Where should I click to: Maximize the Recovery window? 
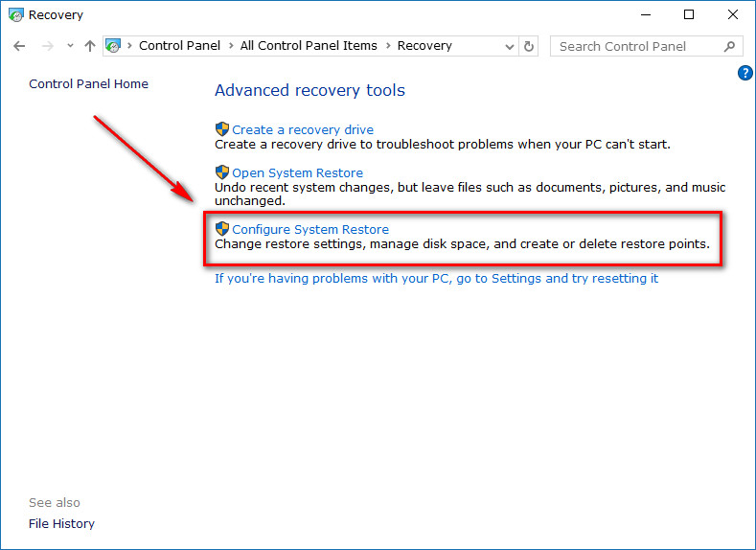pos(689,15)
